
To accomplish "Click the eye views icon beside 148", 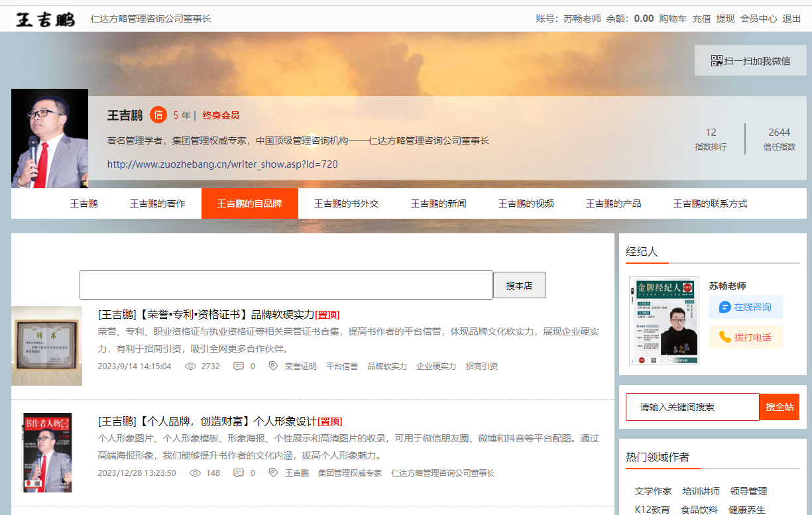I will [195, 473].
